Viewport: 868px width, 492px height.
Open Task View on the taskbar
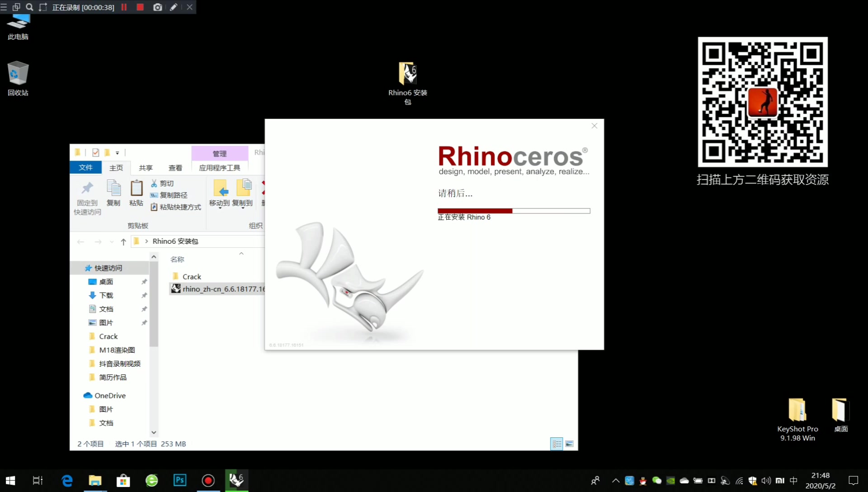point(38,480)
